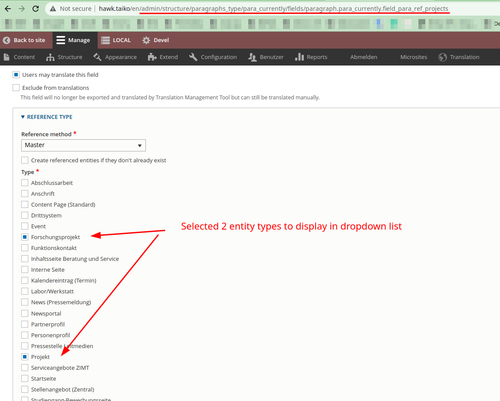
Task: Check the Kalendereintrag (Termin) type
Action: [x=25, y=280]
